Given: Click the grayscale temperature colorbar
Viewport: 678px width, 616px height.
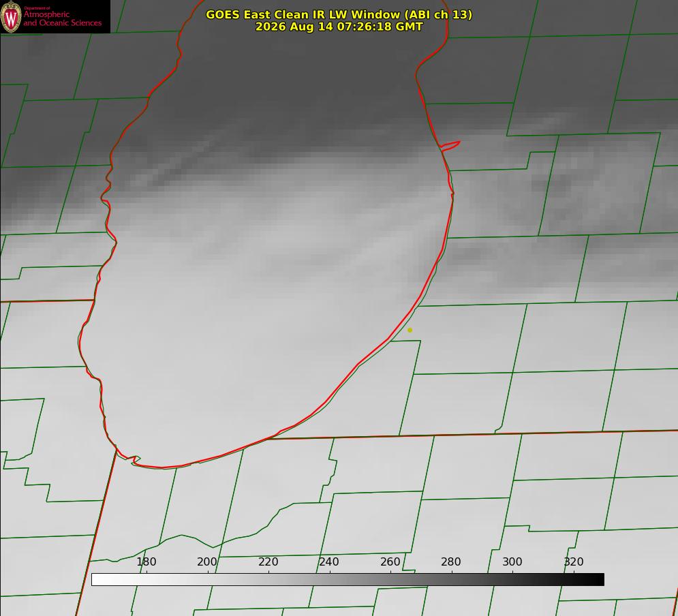Looking at the screenshot, I should click(348, 579).
